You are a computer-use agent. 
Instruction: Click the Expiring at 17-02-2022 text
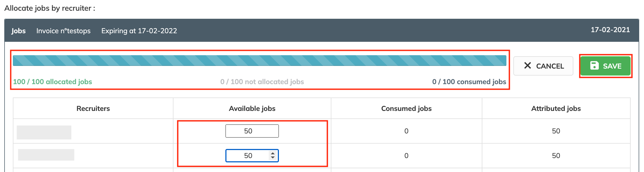coord(139,31)
